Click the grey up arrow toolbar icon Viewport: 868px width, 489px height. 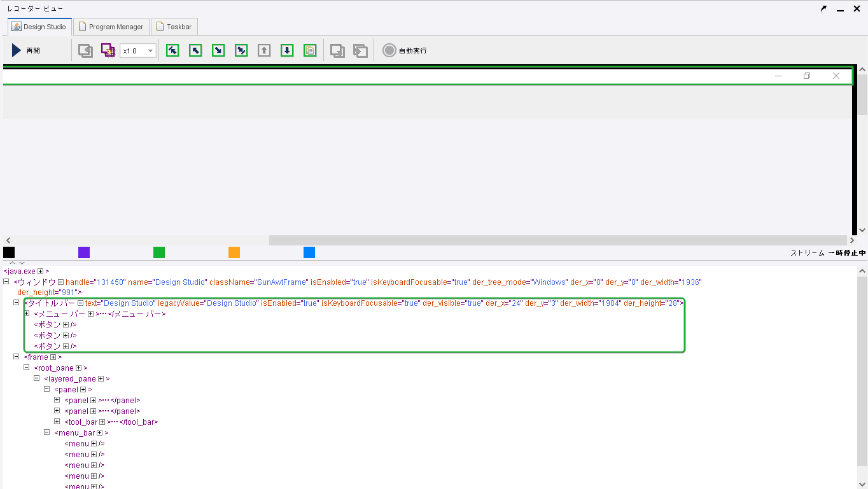(x=264, y=50)
